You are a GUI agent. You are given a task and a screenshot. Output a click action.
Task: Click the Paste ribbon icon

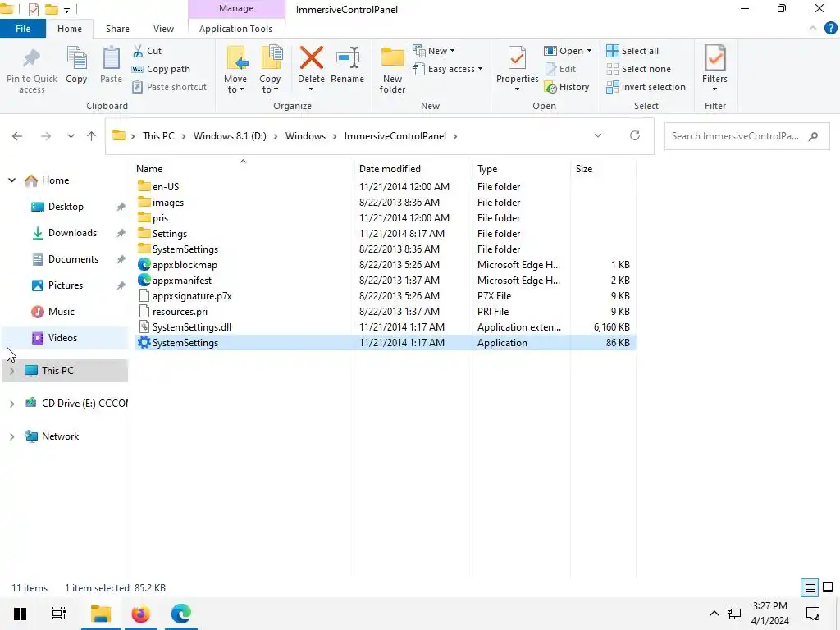[x=111, y=58]
